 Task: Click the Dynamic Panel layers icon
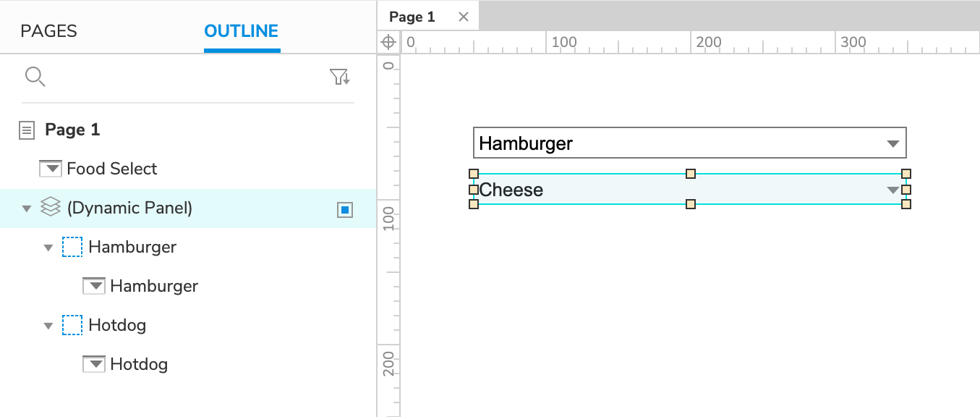(50, 208)
